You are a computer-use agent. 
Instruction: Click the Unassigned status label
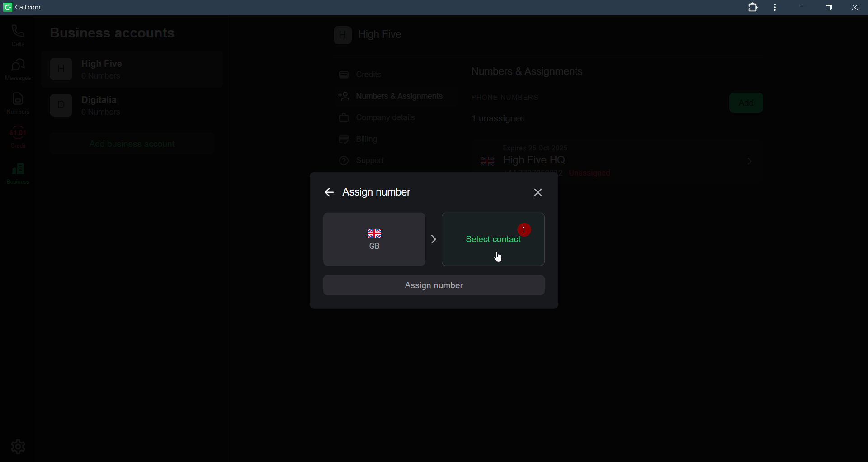click(590, 173)
